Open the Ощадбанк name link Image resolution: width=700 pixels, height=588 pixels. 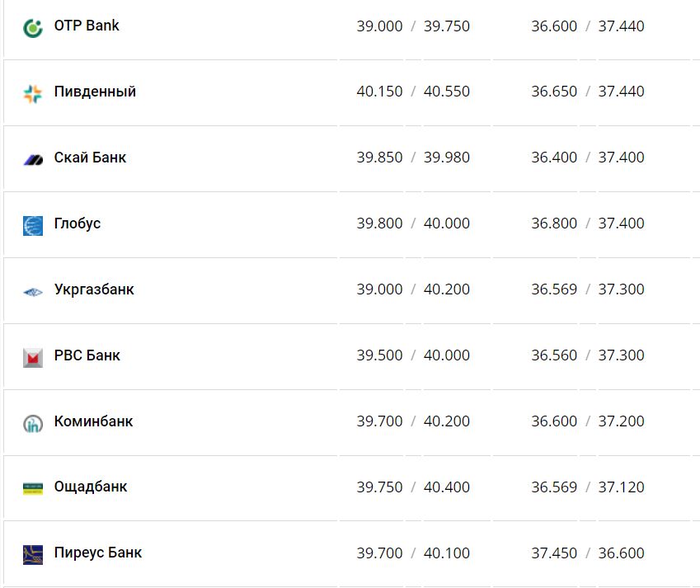[91, 487]
